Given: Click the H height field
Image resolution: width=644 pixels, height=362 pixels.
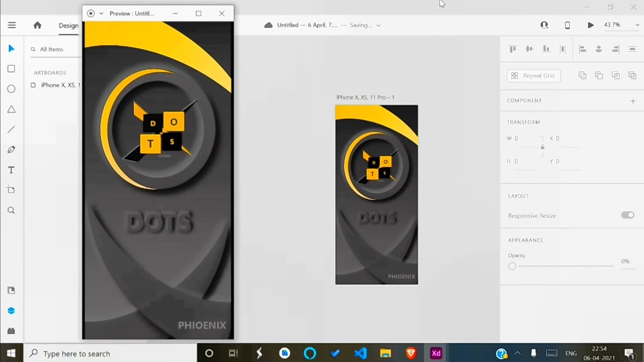Looking at the screenshot, I should pos(525,161).
